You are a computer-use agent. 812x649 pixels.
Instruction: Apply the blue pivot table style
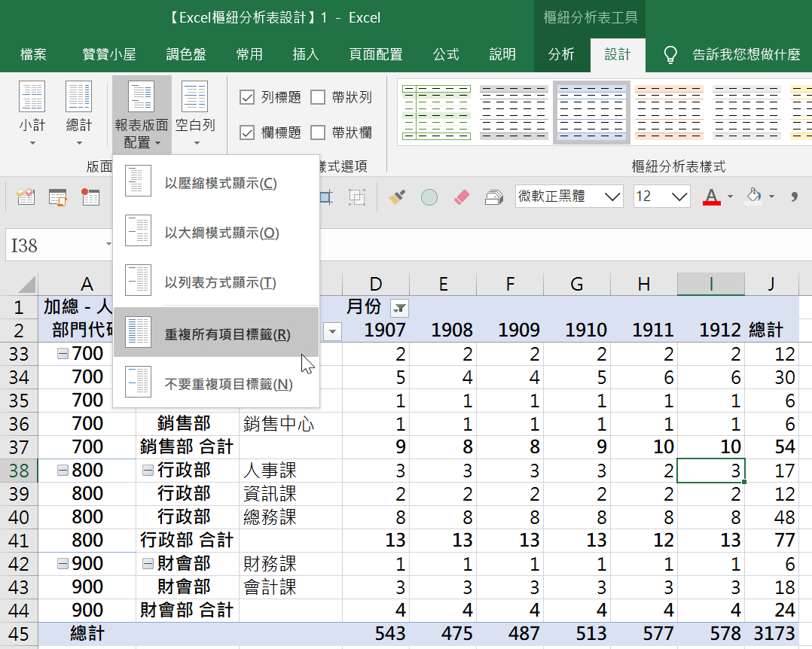pos(591,112)
